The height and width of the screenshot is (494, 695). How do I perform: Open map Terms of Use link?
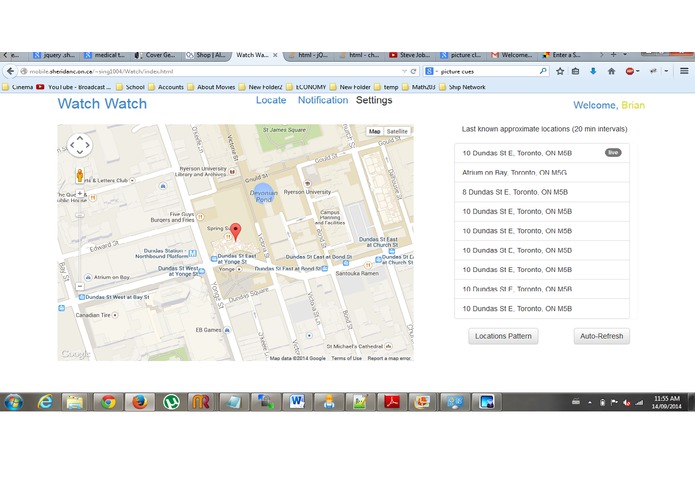tap(346, 358)
